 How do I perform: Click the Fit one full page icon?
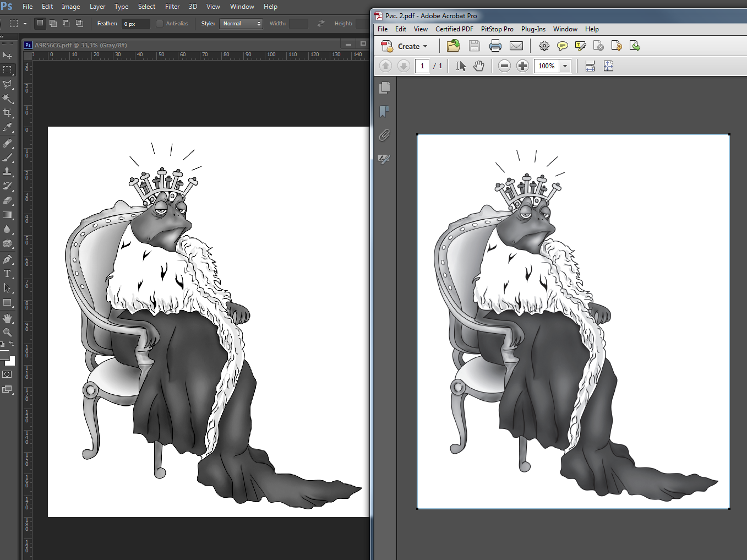point(608,66)
